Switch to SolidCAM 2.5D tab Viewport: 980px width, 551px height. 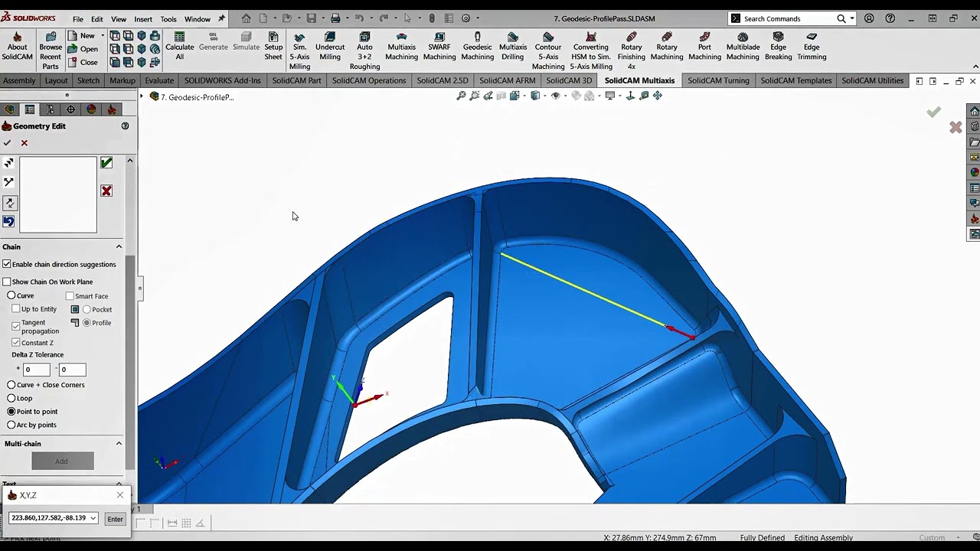coord(443,80)
